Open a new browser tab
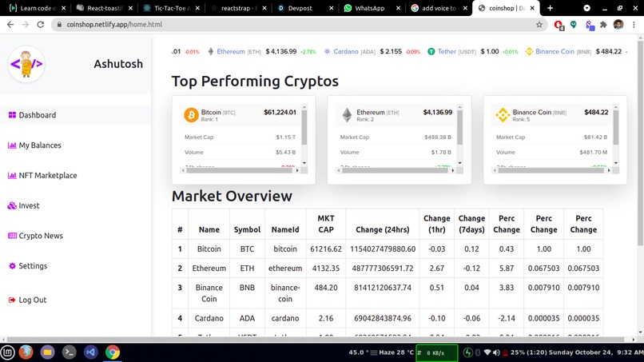This screenshot has width=644, height=362. (551, 8)
